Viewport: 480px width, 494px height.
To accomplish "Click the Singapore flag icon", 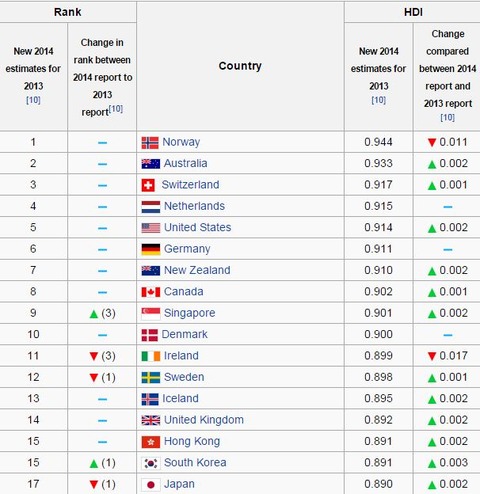I will [x=150, y=314].
